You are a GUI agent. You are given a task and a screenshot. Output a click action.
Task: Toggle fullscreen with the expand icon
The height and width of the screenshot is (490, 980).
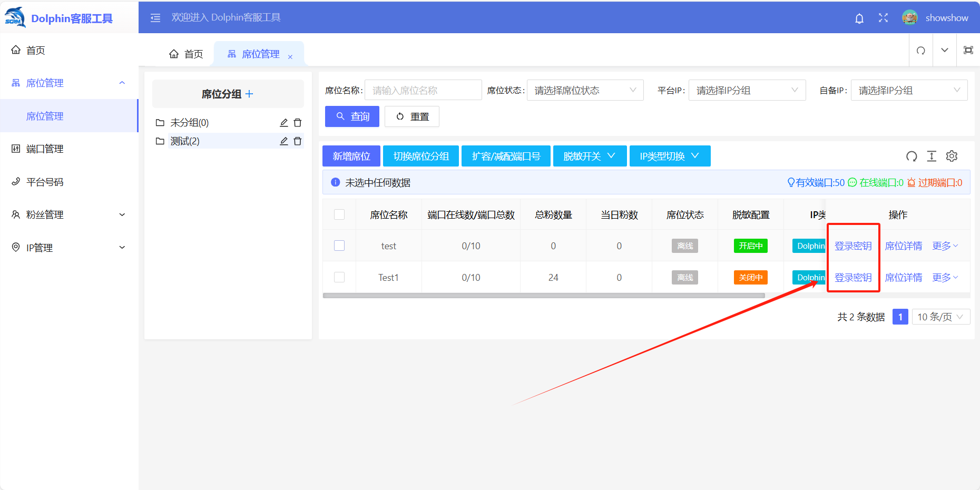[x=883, y=18]
